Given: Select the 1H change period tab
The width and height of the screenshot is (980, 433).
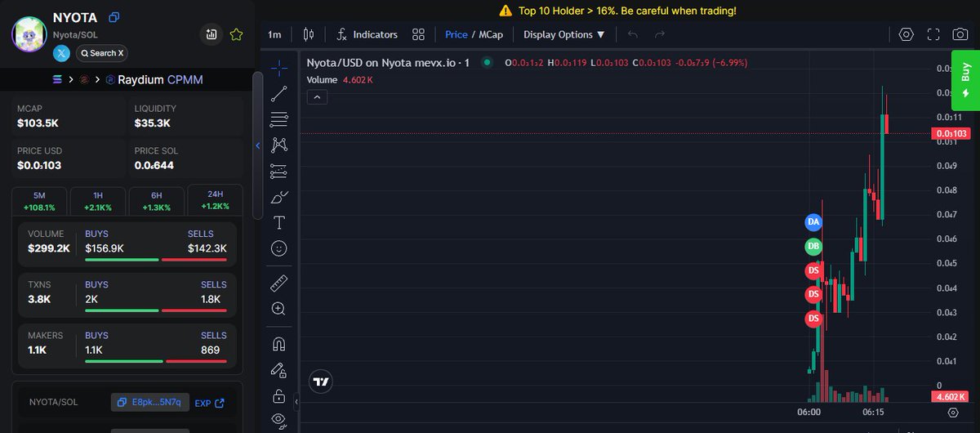Looking at the screenshot, I should [x=98, y=201].
